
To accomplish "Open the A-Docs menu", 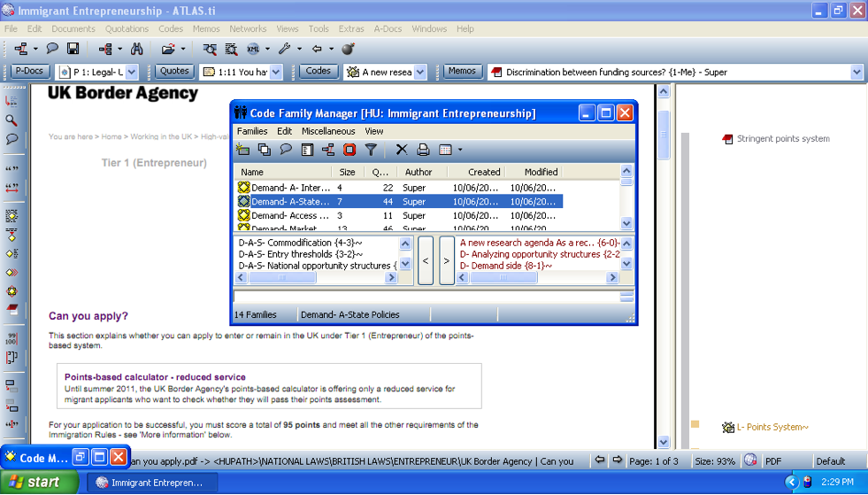I will (388, 29).
